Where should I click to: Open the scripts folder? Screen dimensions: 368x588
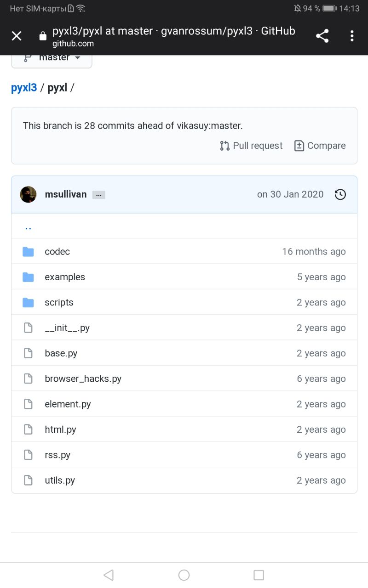tap(59, 302)
